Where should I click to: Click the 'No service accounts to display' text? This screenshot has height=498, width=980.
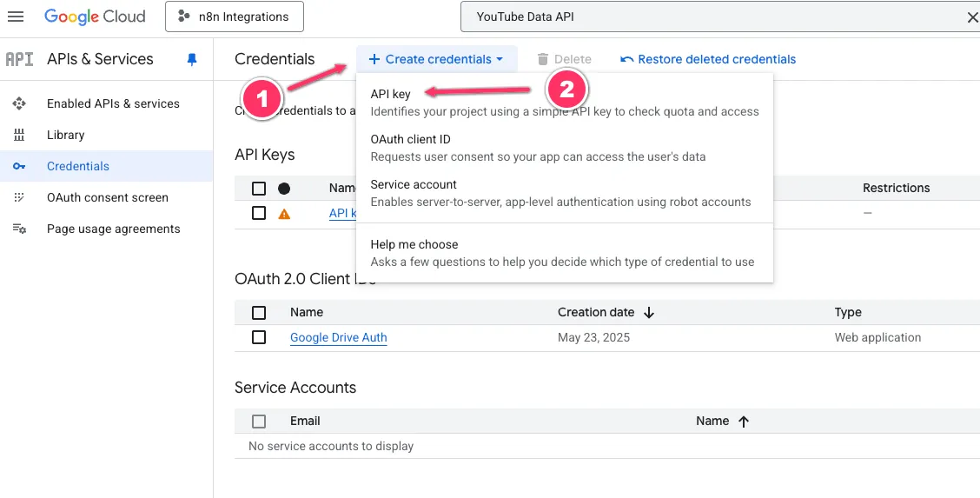click(331, 446)
